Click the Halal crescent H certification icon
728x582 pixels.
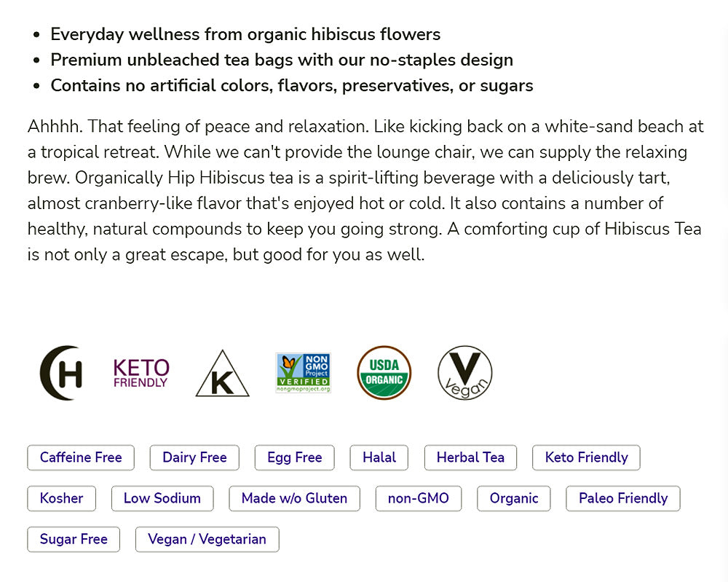[x=61, y=373]
